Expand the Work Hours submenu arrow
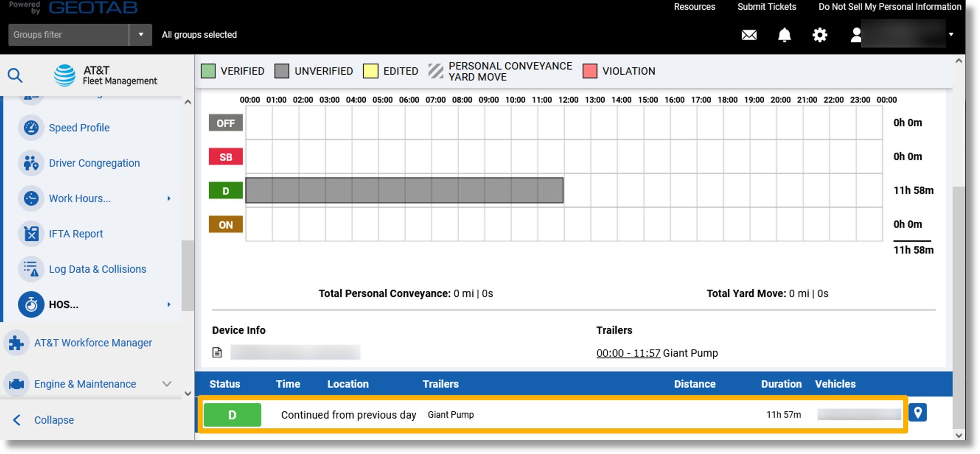The image size is (980, 454). (x=169, y=198)
